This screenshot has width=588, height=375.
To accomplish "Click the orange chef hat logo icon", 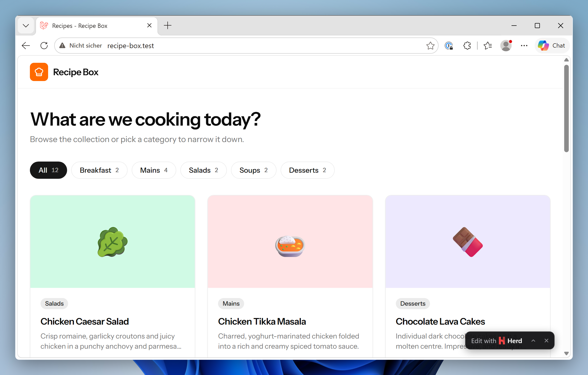I will tap(39, 72).
